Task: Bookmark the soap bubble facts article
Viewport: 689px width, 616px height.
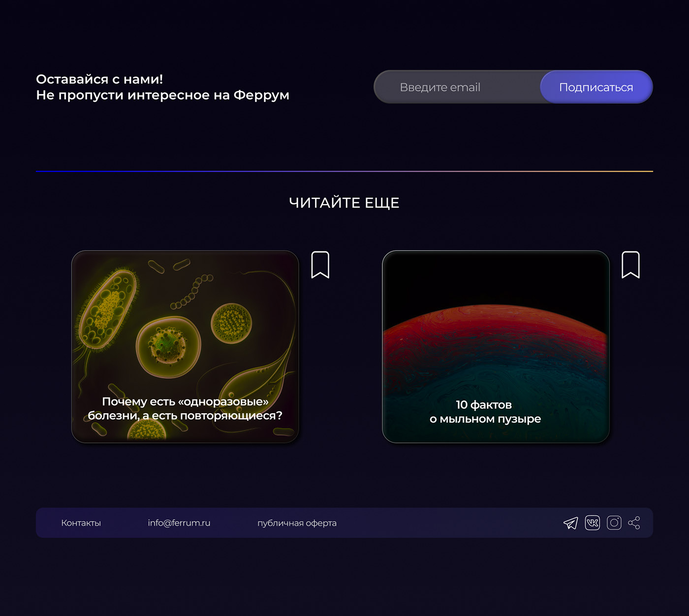Action: click(x=630, y=265)
